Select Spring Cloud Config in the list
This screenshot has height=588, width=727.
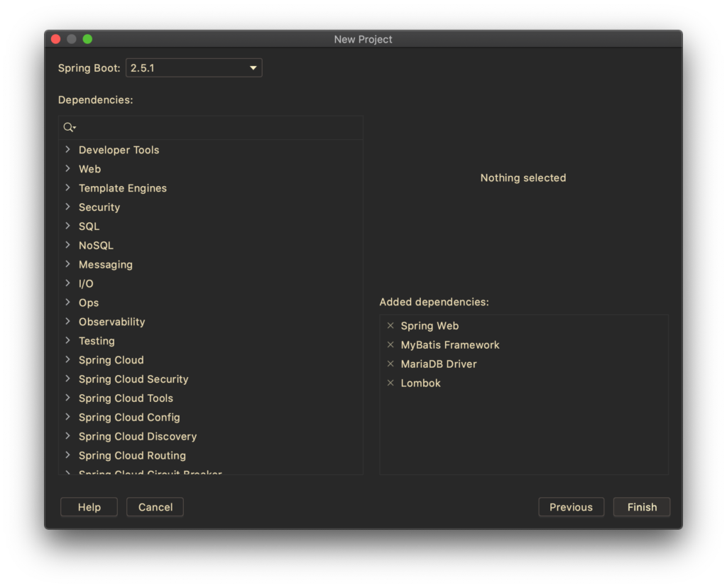[x=129, y=418]
